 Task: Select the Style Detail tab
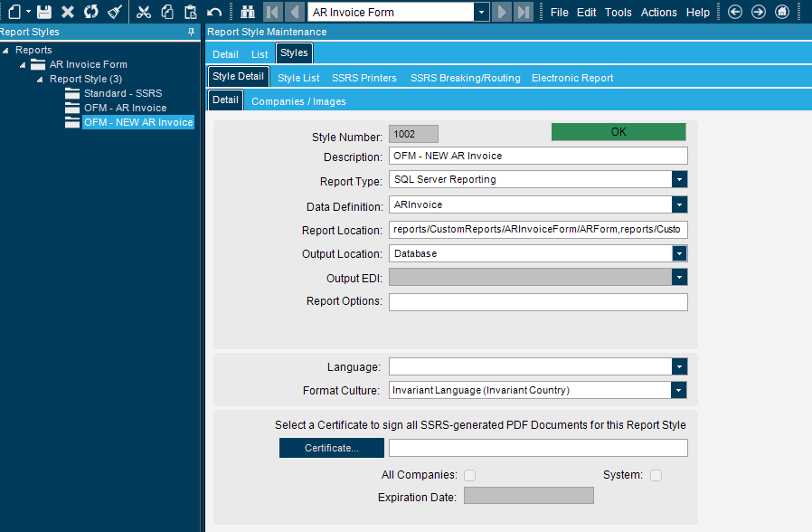pyautogui.click(x=238, y=76)
